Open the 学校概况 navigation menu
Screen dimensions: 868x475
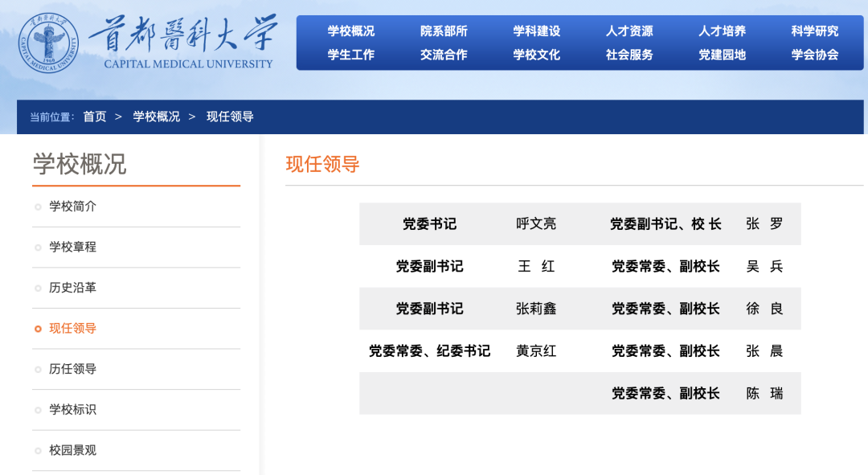tap(351, 31)
